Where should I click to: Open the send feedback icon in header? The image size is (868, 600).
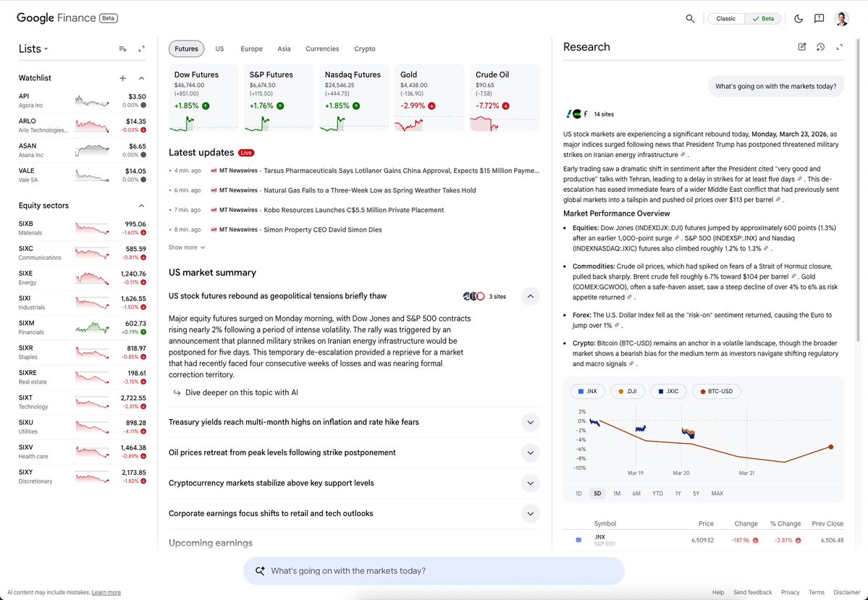tap(819, 18)
